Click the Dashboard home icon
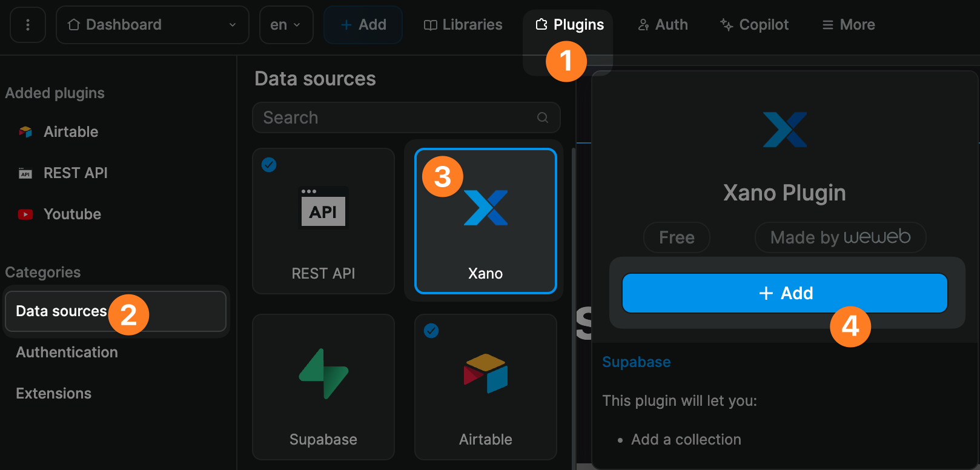The image size is (980, 470). click(74, 25)
